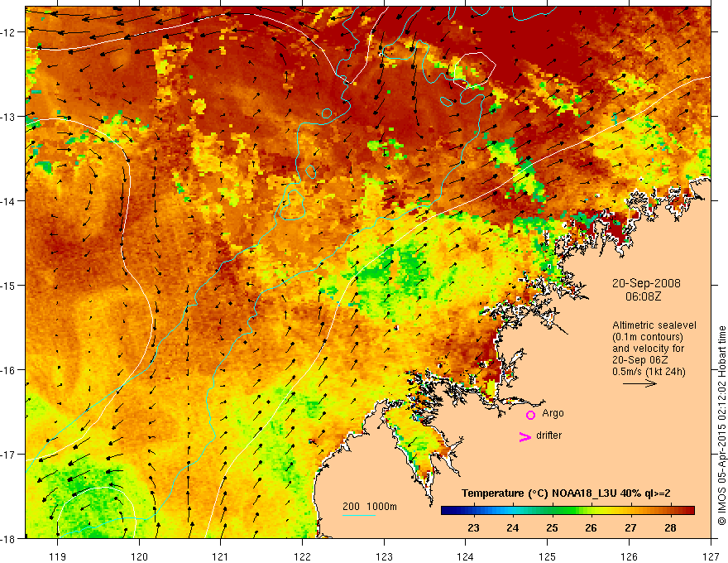Click the 0.5m/s velocity scale arrow
This screenshot has height=563, width=728.
[x=639, y=383]
